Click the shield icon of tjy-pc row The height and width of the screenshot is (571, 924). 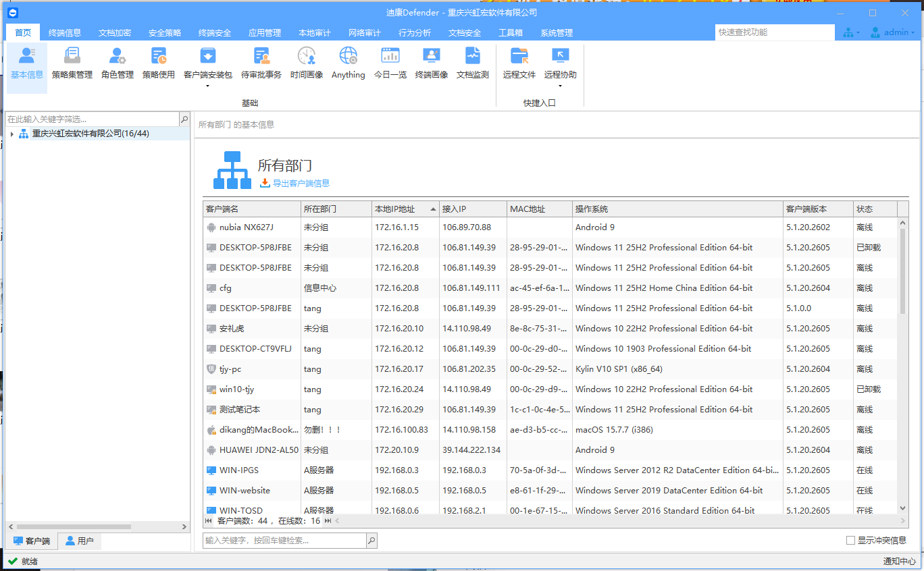click(x=211, y=369)
